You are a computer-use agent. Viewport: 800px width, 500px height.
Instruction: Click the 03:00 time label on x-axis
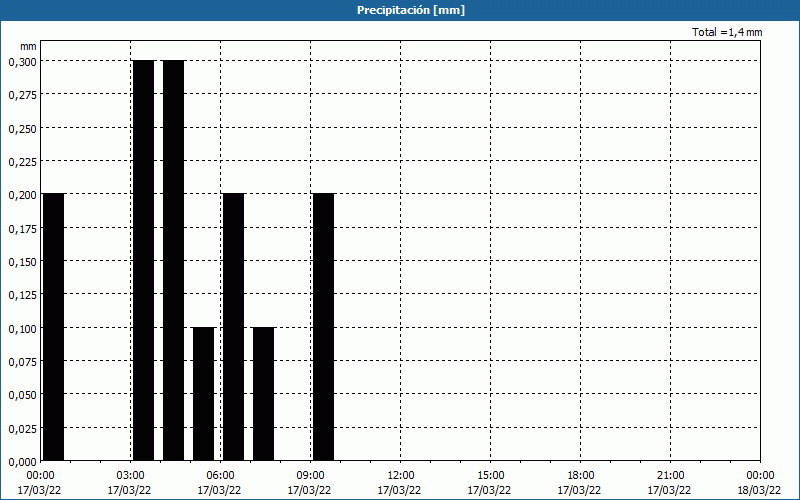tap(130, 476)
